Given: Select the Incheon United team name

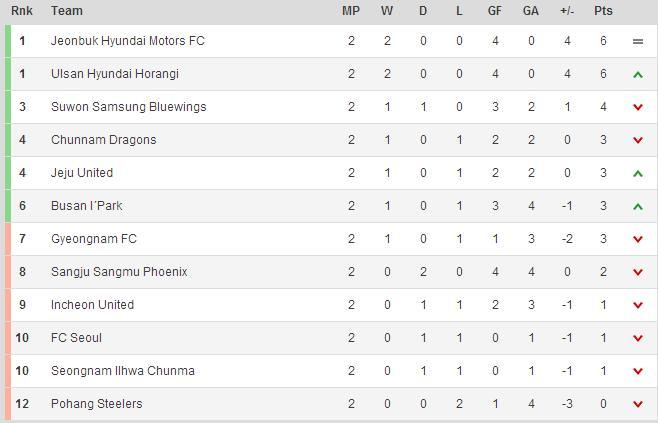Looking at the screenshot, I should pos(92,305).
